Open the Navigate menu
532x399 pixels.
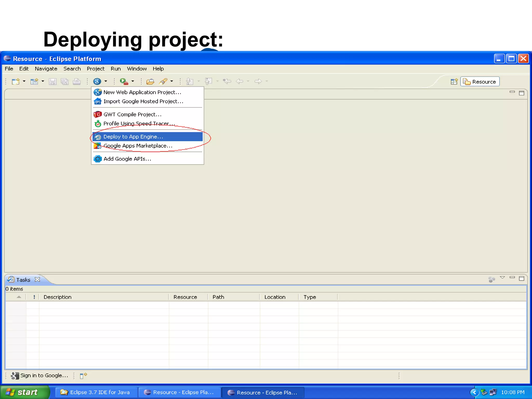pos(46,69)
